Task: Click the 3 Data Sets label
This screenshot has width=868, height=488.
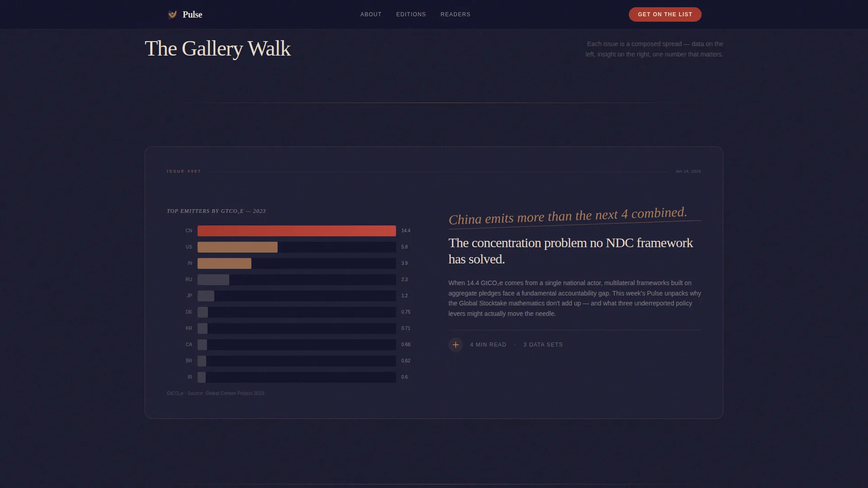Action: 543,345
